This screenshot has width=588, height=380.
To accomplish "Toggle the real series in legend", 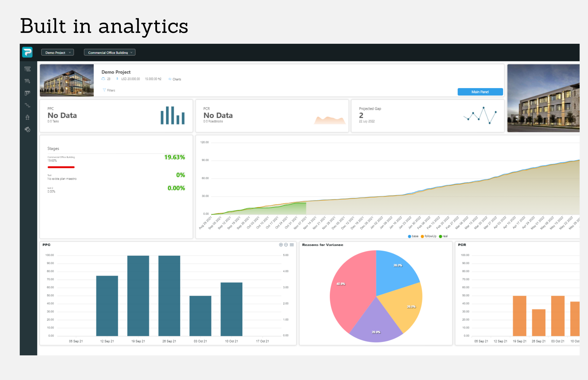I will [443, 236].
